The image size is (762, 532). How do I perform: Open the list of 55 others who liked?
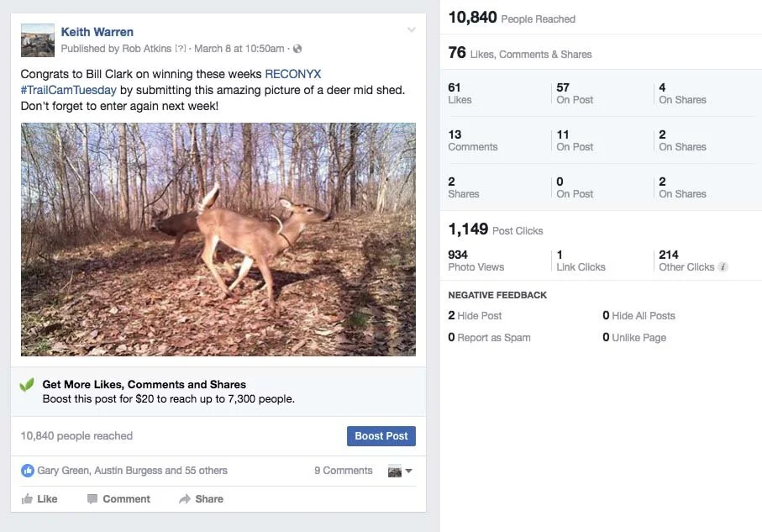pos(207,471)
